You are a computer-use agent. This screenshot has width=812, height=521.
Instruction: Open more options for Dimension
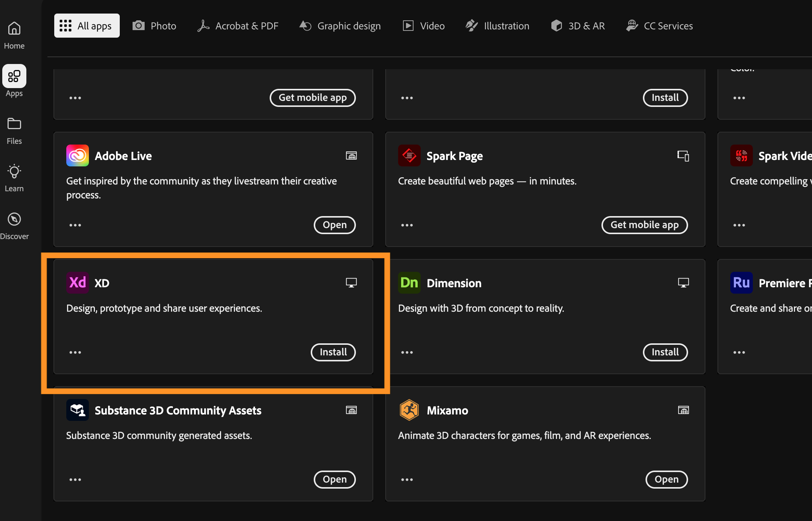[x=407, y=352]
